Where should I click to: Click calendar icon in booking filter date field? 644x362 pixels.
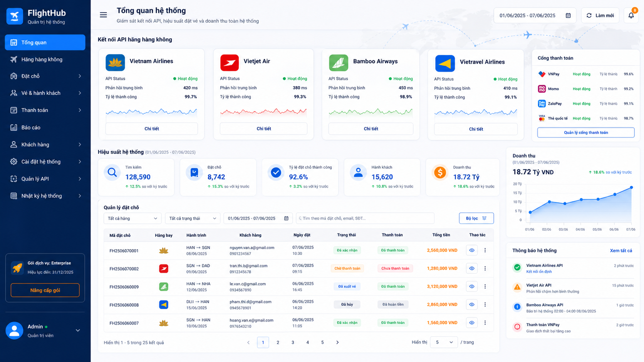pos(286,219)
